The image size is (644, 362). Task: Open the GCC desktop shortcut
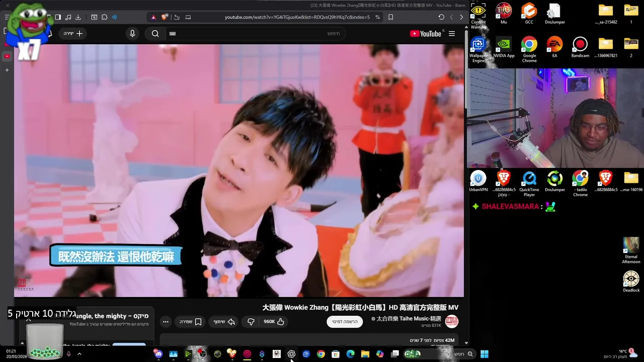pos(529,14)
